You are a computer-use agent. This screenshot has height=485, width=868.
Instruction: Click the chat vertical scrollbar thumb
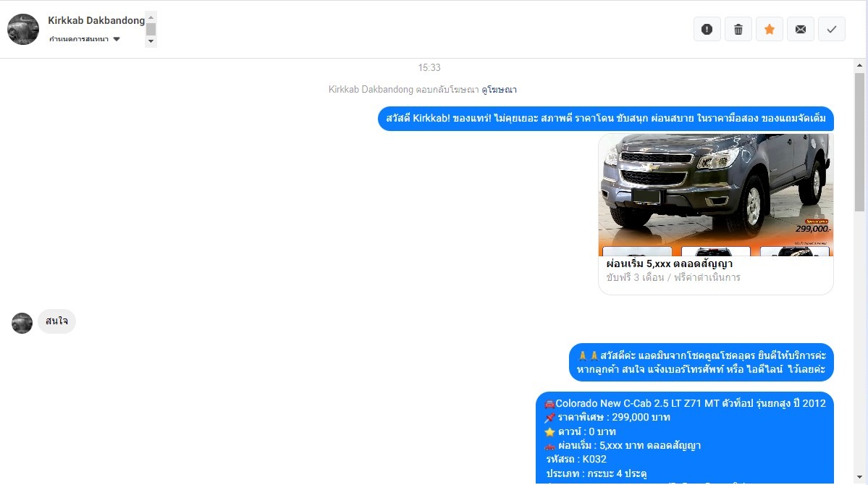tap(859, 142)
